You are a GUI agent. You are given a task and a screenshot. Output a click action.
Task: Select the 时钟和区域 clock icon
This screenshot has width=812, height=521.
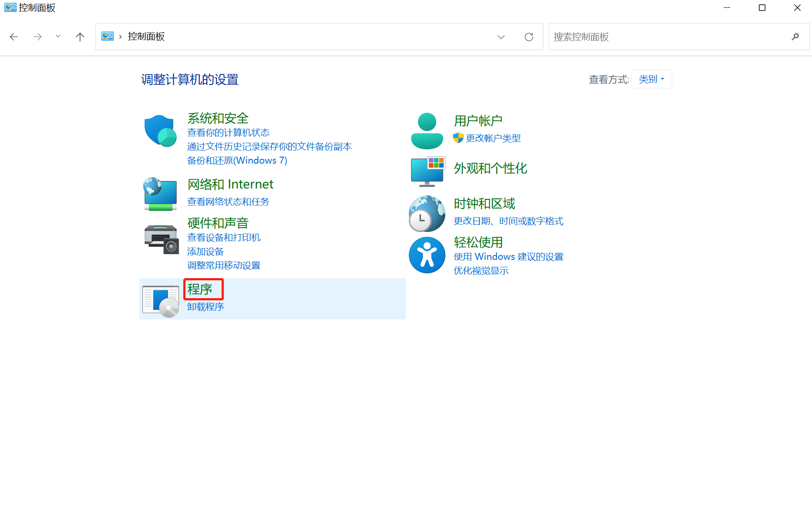point(427,214)
